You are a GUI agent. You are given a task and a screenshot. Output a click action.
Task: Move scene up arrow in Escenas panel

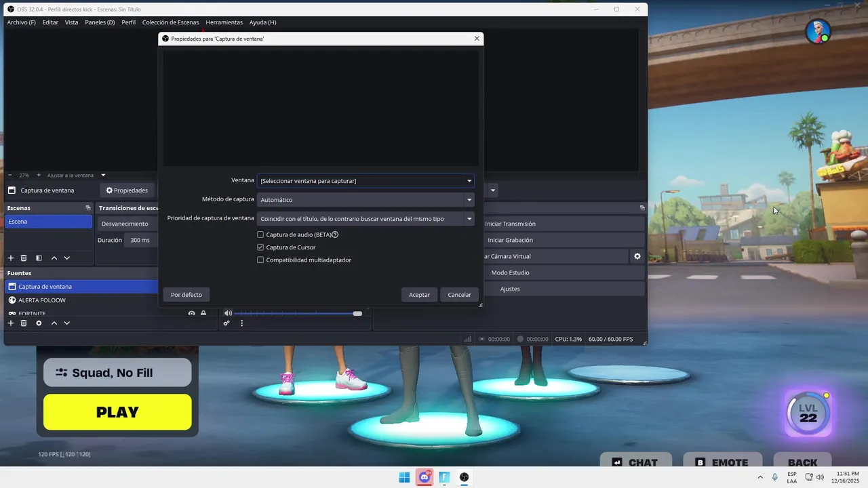coord(54,258)
